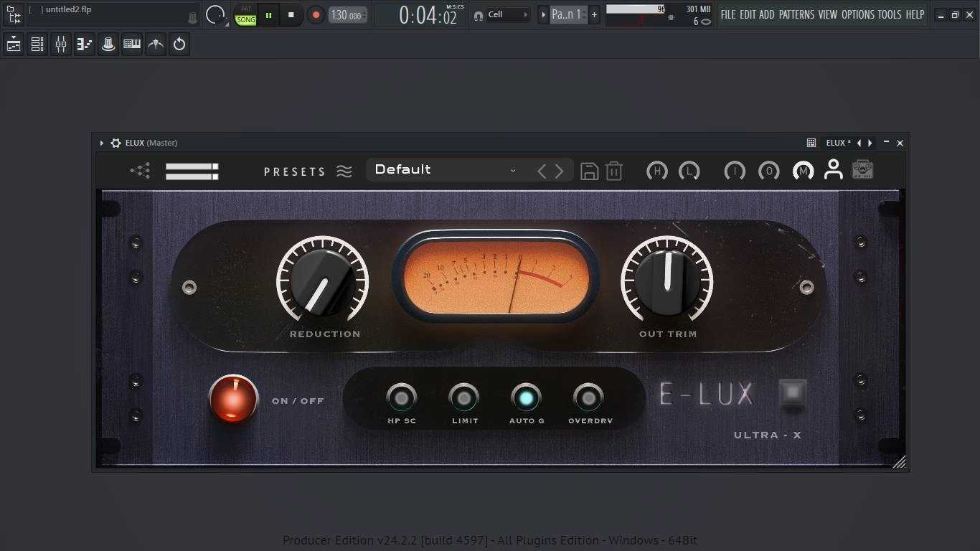This screenshot has height=551, width=980.
Task: Click previous plugin preset arrow beside ELUX *
Action: pos(859,143)
